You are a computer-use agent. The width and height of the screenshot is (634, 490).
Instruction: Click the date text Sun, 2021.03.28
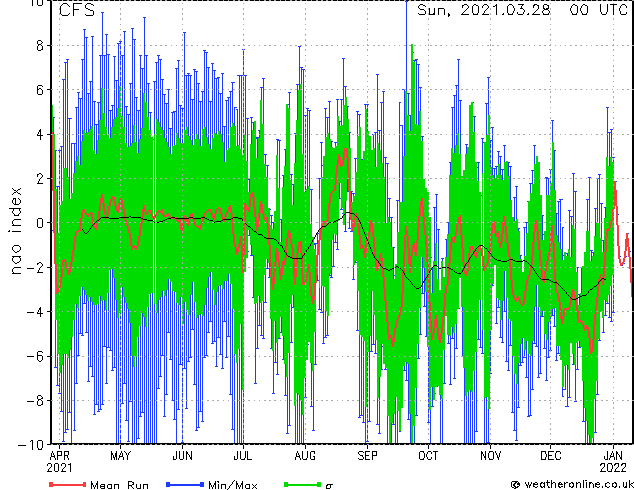pyautogui.click(x=484, y=10)
